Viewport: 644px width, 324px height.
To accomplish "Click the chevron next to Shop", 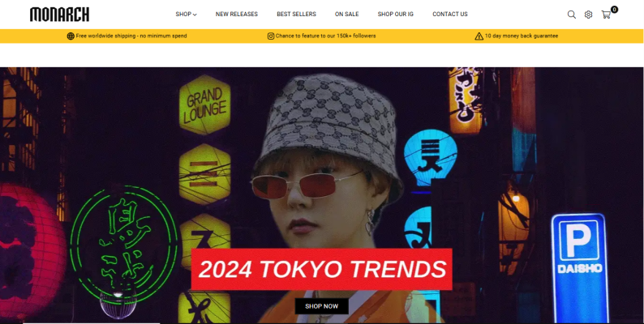I will point(195,15).
